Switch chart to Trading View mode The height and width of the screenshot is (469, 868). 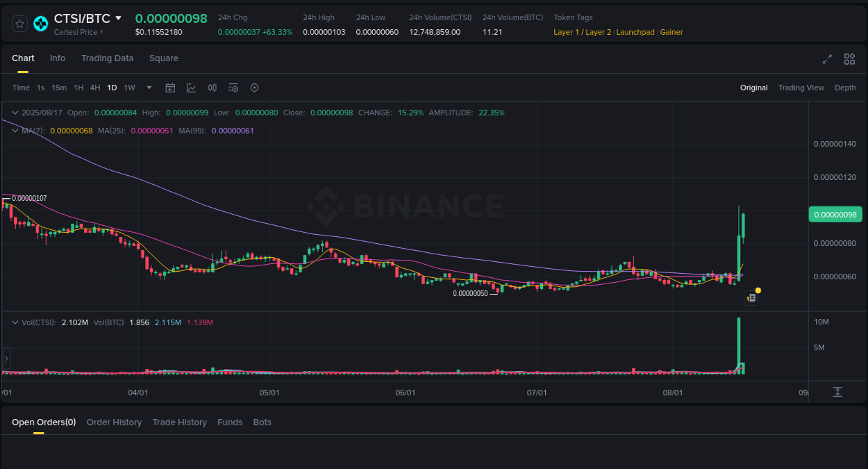point(801,88)
